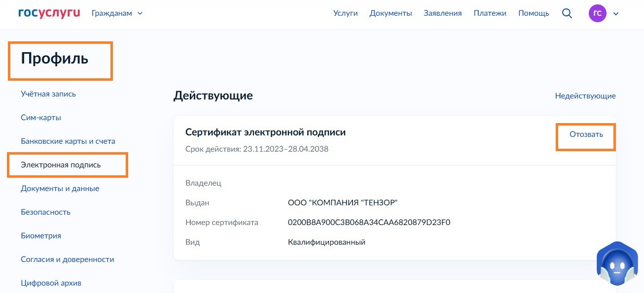
Task: Open the search on Госуслуги
Action: point(567,13)
